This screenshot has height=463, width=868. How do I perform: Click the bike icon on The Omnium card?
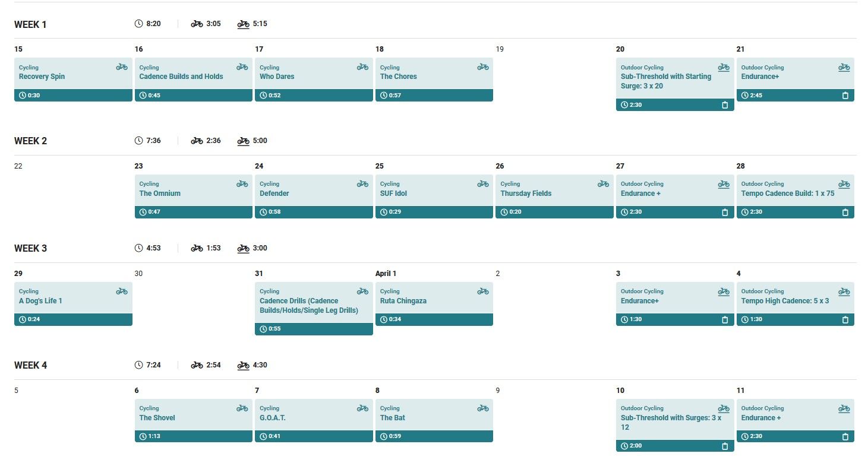tap(242, 184)
